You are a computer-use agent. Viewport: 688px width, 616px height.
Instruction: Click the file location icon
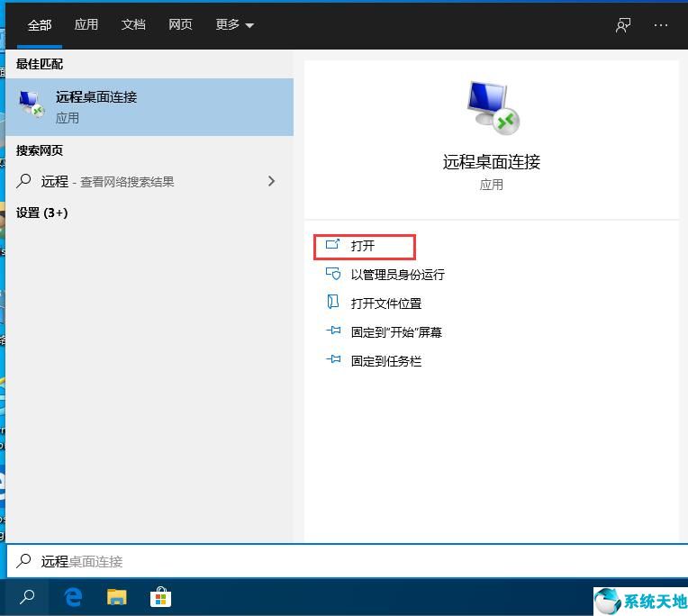333,302
